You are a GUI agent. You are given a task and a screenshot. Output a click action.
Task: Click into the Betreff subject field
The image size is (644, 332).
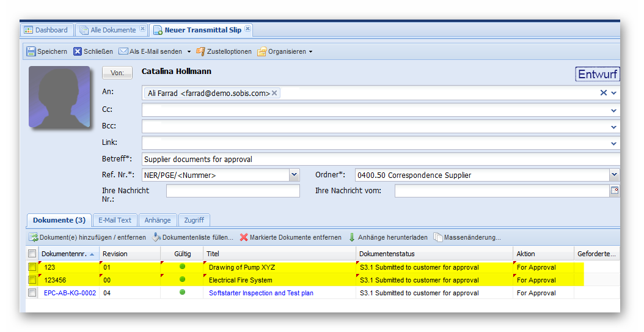coord(379,159)
